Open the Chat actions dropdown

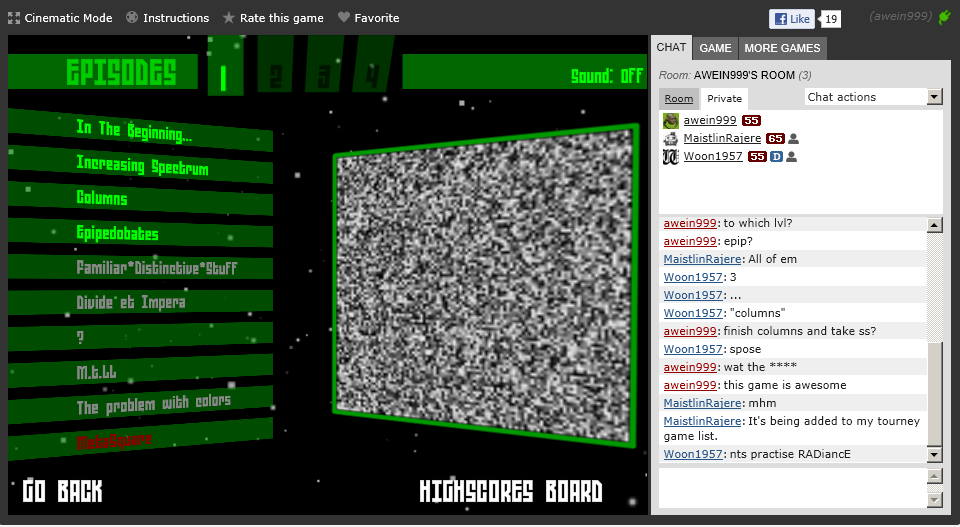tap(873, 97)
